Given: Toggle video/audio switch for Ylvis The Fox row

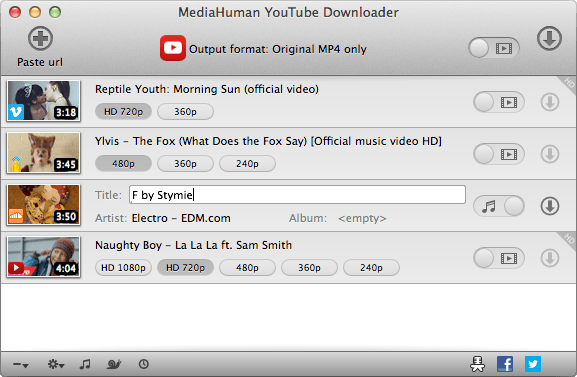Looking at the screenshot, I should pos(499,154).
